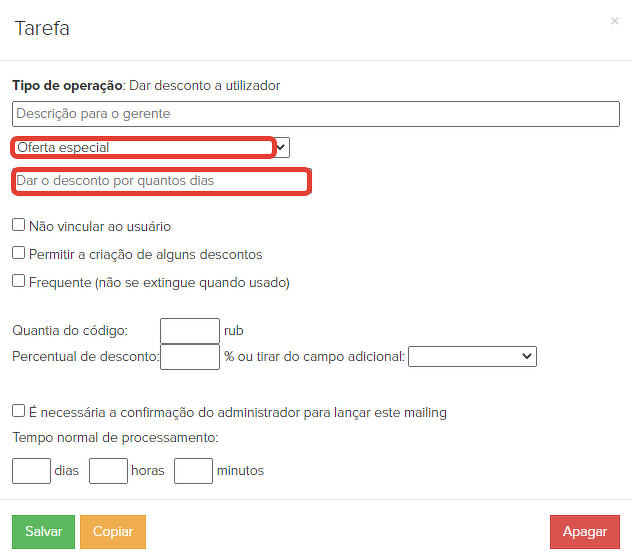Click the 'Quantia do código' rub input
The image size is (632, 559).
(x=189, y=330)
